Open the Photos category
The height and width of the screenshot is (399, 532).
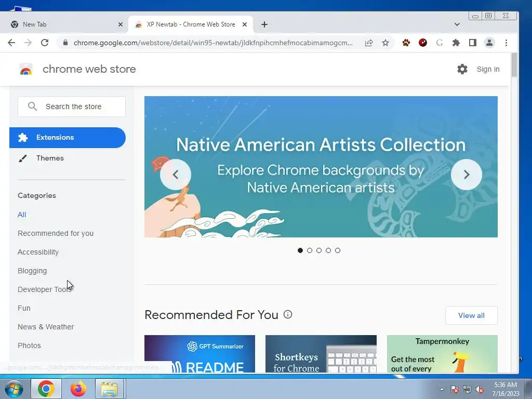29,345
